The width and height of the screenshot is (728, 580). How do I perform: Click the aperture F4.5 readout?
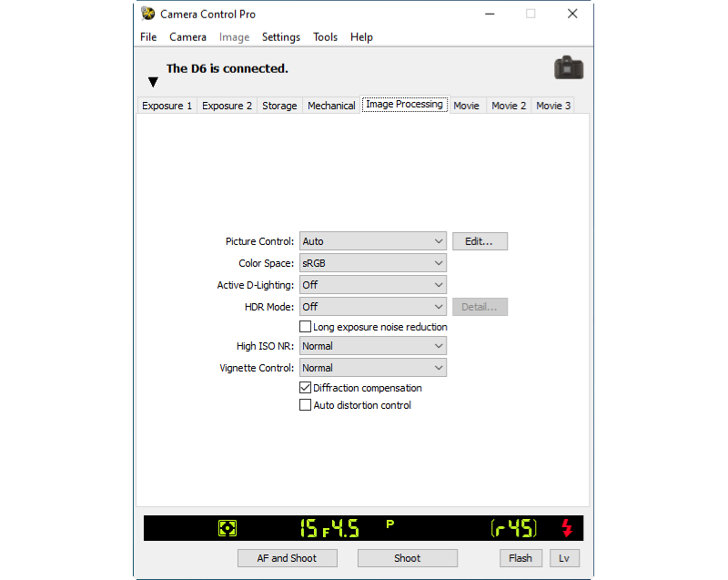[x=341, y=528]
